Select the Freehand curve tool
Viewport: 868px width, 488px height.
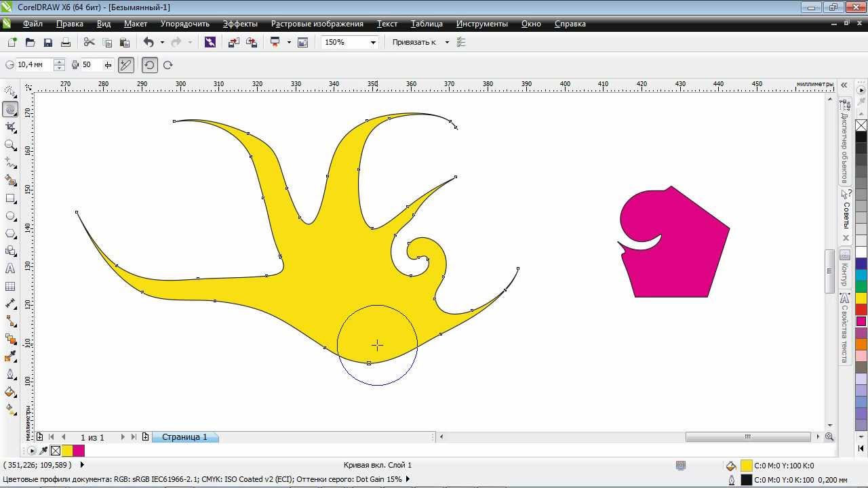10,163
